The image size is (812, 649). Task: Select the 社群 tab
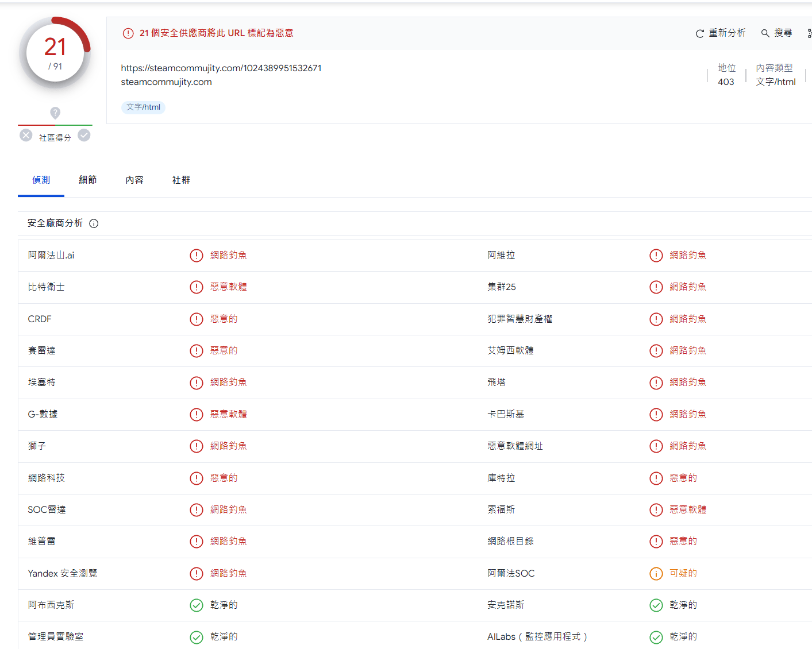[181, 180]
